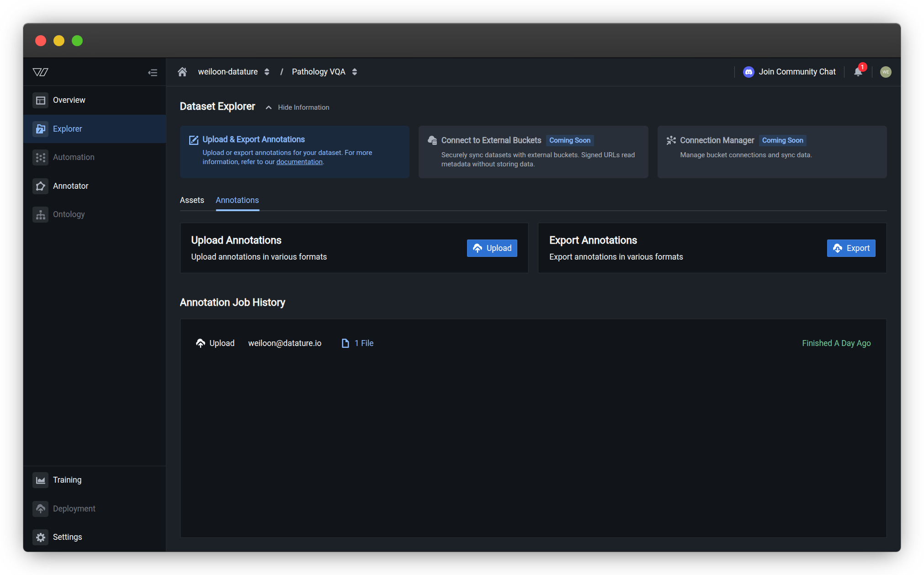The image size is (924, 575).
Task: Click the Export button for annotations
Action: click(851, 248)
